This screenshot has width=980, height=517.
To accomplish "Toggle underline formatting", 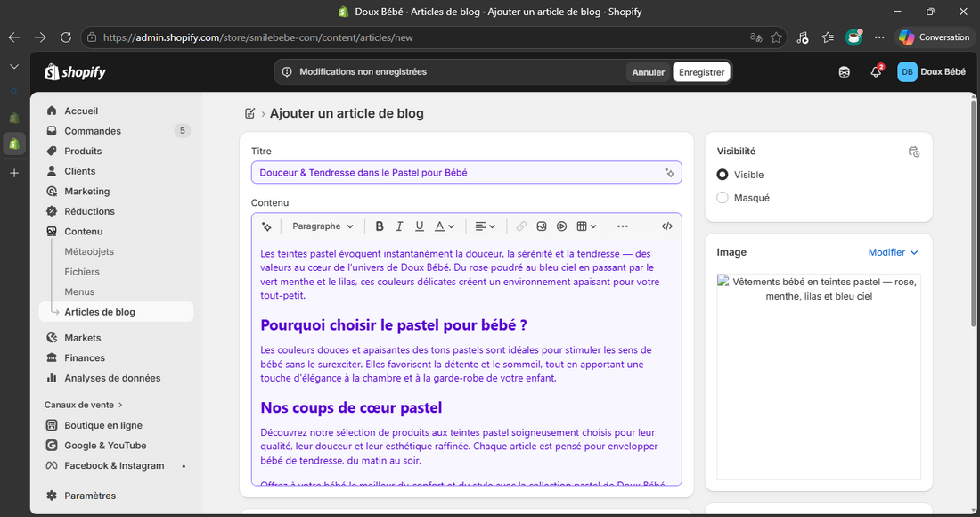I will [420, 226].
